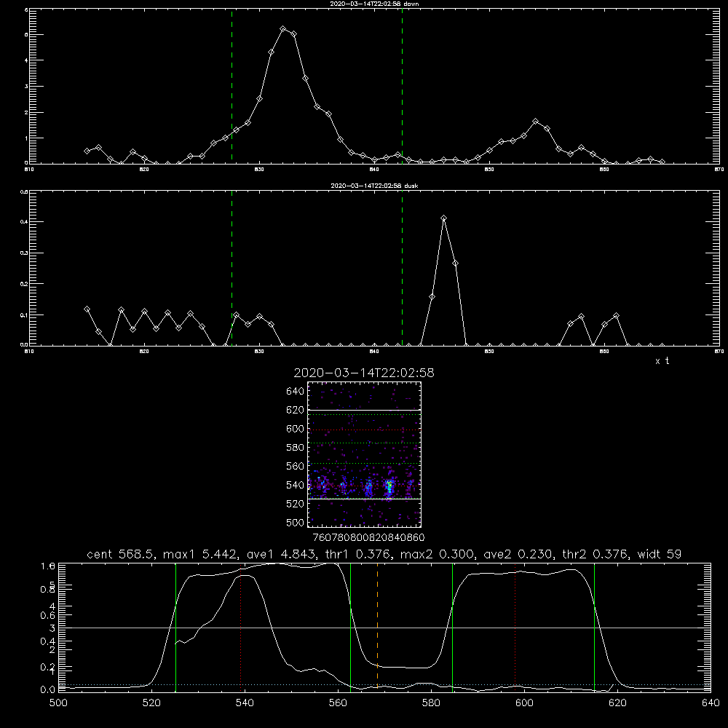Image resolution: width=728 pixels, height=728 pixels.
Task: Click the 560 label on spectrogram y-axis
Action: tap(296, 466)
